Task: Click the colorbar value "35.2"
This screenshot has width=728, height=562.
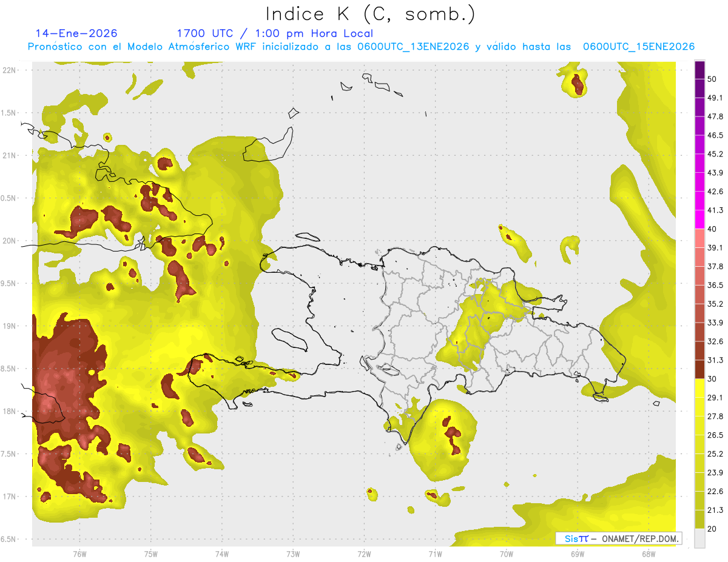Action: click(715, 304)
